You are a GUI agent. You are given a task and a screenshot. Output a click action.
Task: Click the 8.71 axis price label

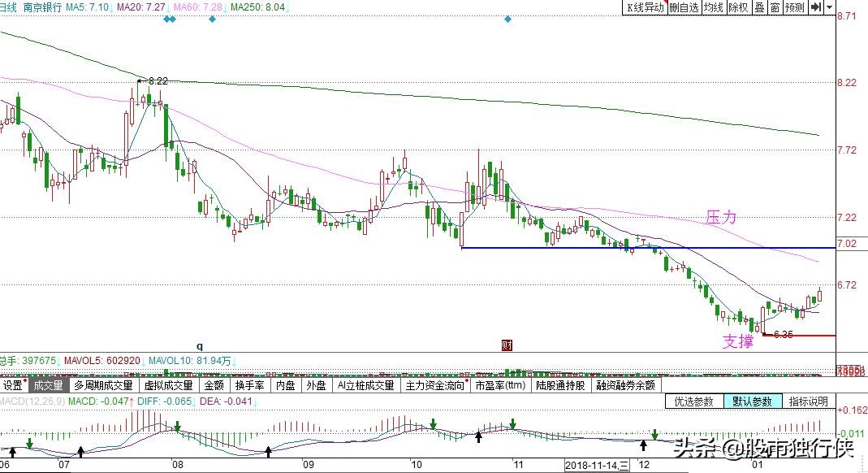click(x=847, y=16)
